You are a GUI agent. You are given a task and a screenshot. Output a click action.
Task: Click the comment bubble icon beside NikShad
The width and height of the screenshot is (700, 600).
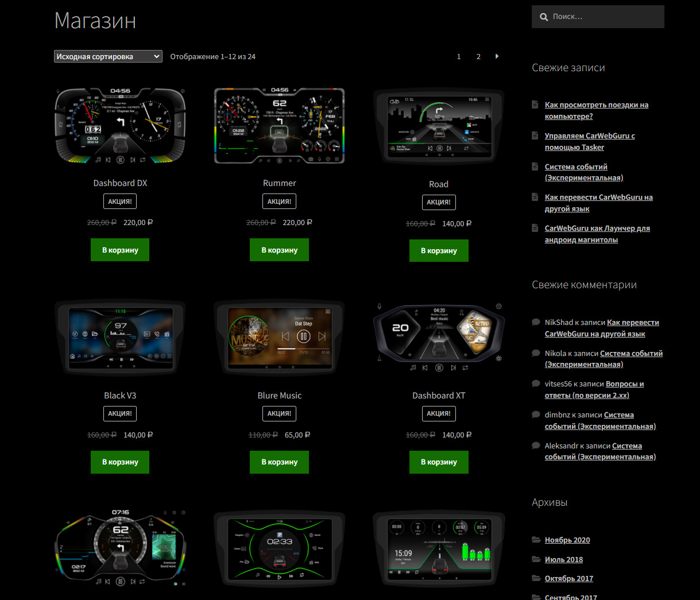[x=536, y=322]
